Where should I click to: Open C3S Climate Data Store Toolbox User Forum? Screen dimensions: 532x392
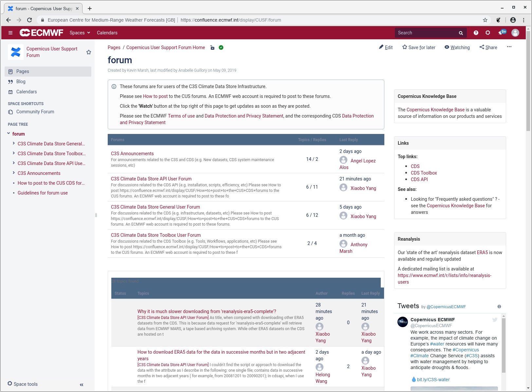[x=156, y=235]
